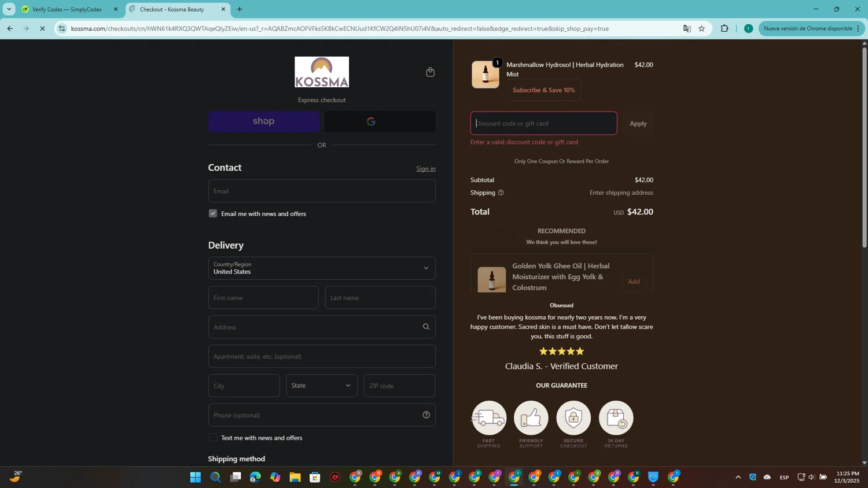Viewport: 868px width, 488px height.
Task: Toggle Email me with news and offers
Action: tap(213, 213)
